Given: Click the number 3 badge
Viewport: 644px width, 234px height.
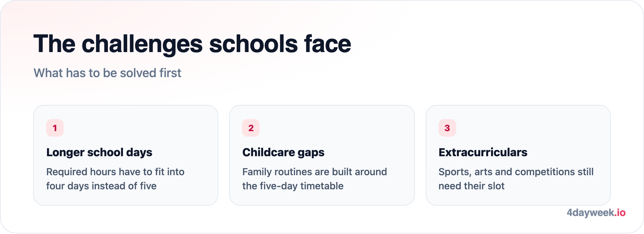Looking at the screenshot, I should pyautogui.click(x=447, y=128).
